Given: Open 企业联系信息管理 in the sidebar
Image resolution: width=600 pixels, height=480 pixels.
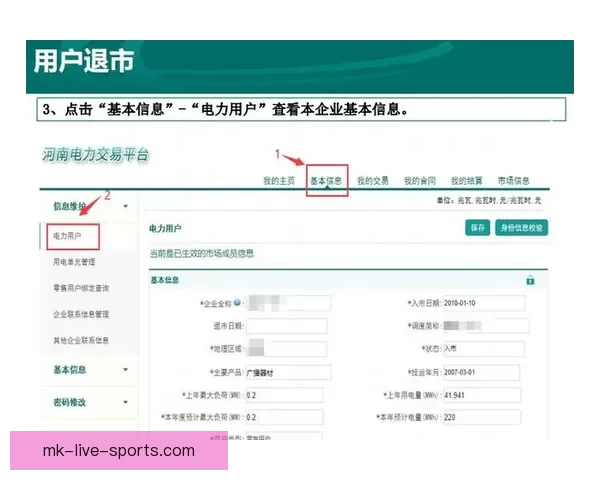Looking at the screenshot, I should [81, 314].
